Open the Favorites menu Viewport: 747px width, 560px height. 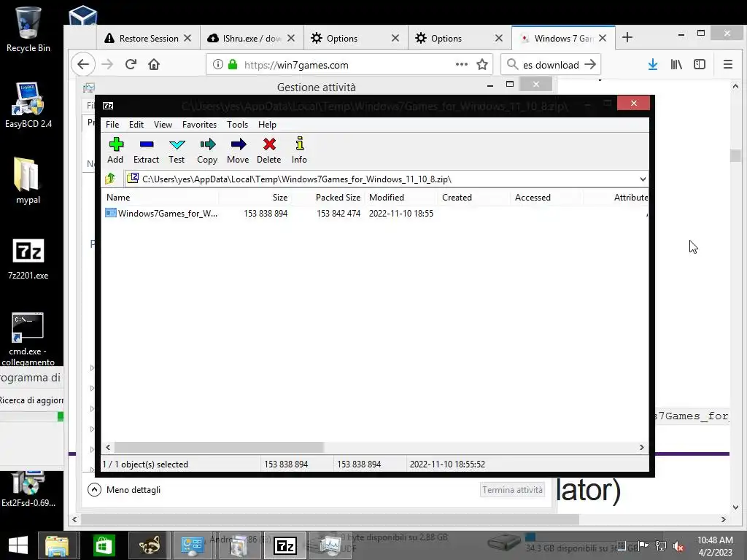coord(199,124)
